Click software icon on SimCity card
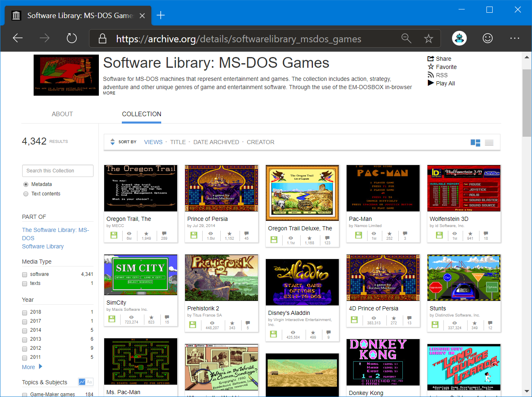 click(x=112, y=319)
